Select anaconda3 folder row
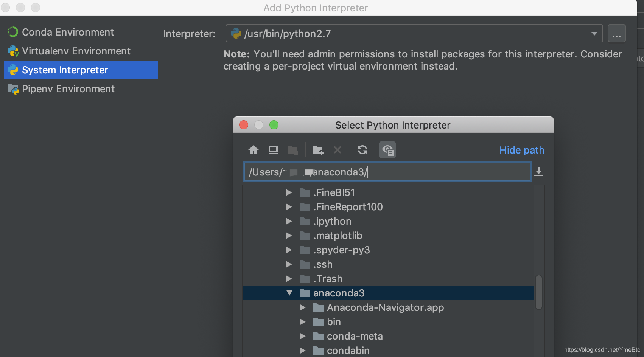Viewport: 644px width, 357px height. [388, 293]
